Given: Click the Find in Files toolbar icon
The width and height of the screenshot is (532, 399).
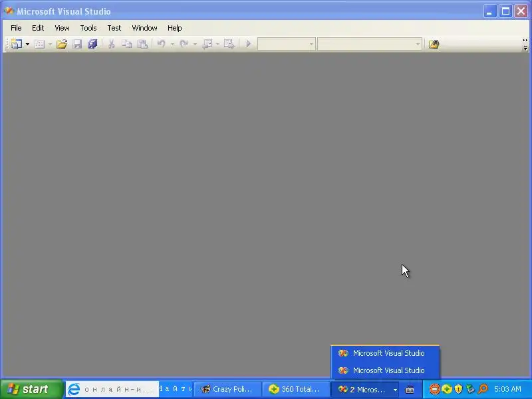Looking at the screenshot, I should pos(434,44).
